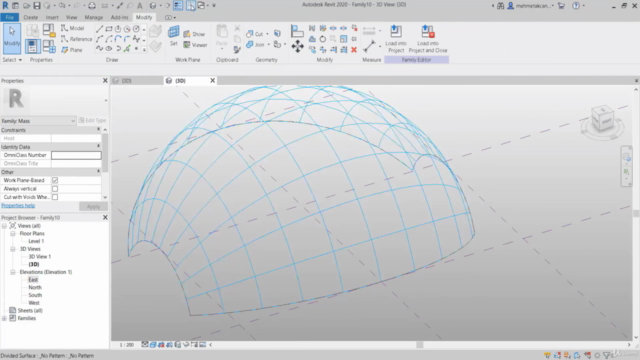Click Load into Project

396,39
